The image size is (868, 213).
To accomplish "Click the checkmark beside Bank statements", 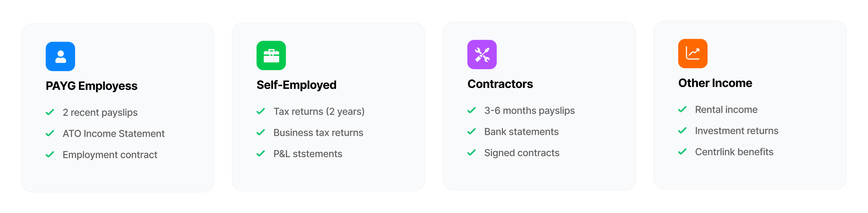I will [x=472, y=132].
